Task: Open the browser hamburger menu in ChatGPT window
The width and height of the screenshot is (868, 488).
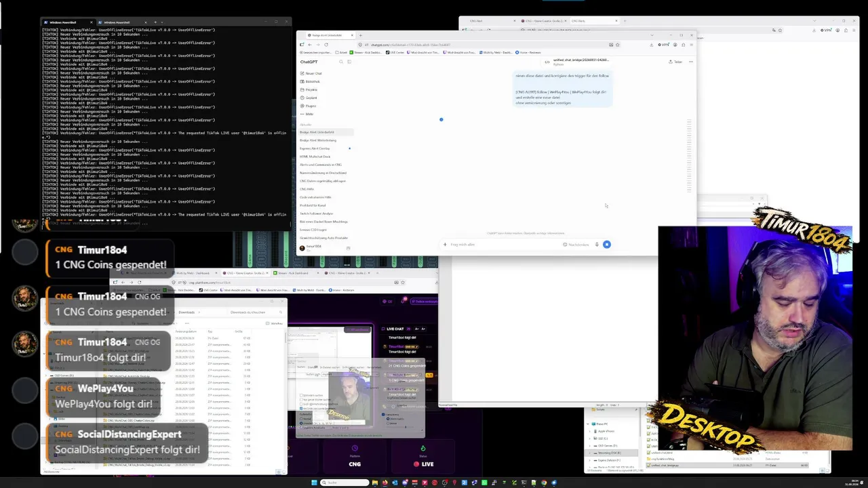Action: (x=691, y=45)
